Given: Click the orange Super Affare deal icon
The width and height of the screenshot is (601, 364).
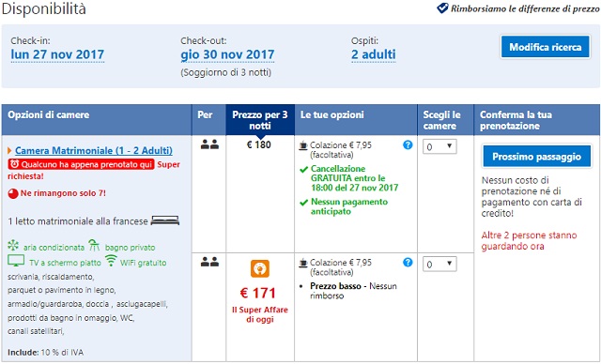Looking at the screenshot, I should tap(260, 268).
